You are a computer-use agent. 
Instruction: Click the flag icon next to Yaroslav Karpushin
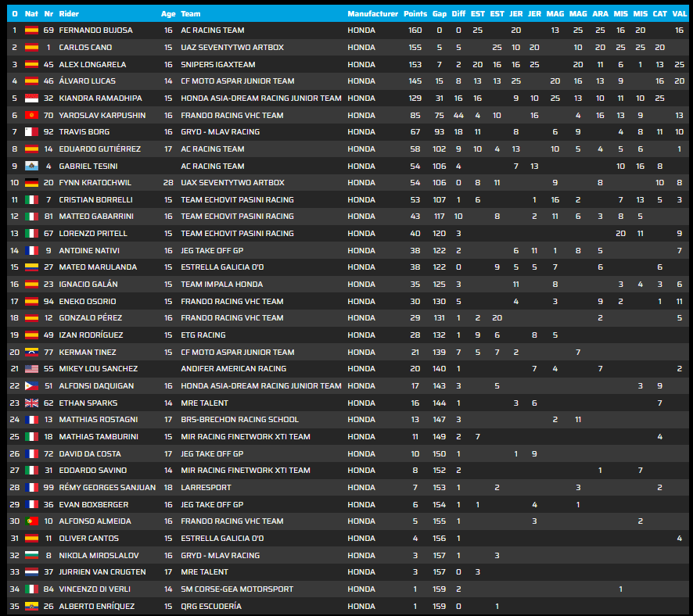(x=31, y=115)
